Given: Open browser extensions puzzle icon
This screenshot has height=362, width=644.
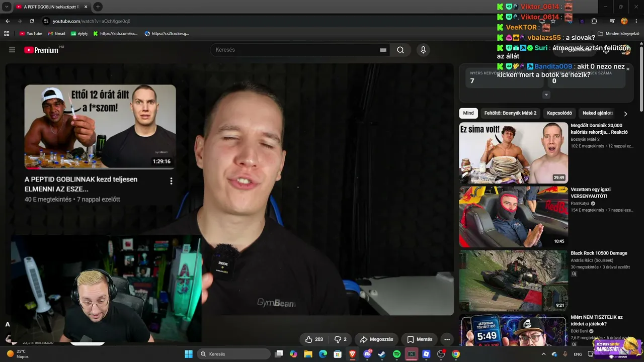Looking at the screenshot, I should (594, 21).
